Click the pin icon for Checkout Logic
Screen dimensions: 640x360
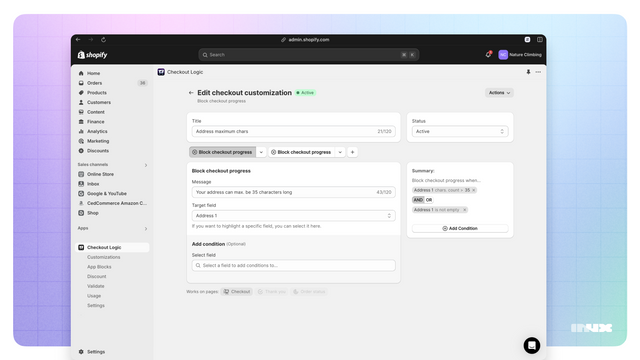click(528, 72)
